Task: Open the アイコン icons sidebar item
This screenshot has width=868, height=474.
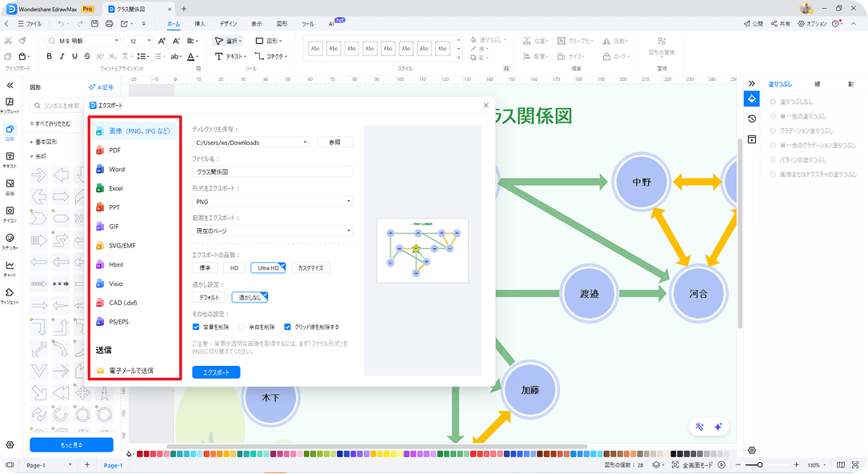Action: [10, 215]
